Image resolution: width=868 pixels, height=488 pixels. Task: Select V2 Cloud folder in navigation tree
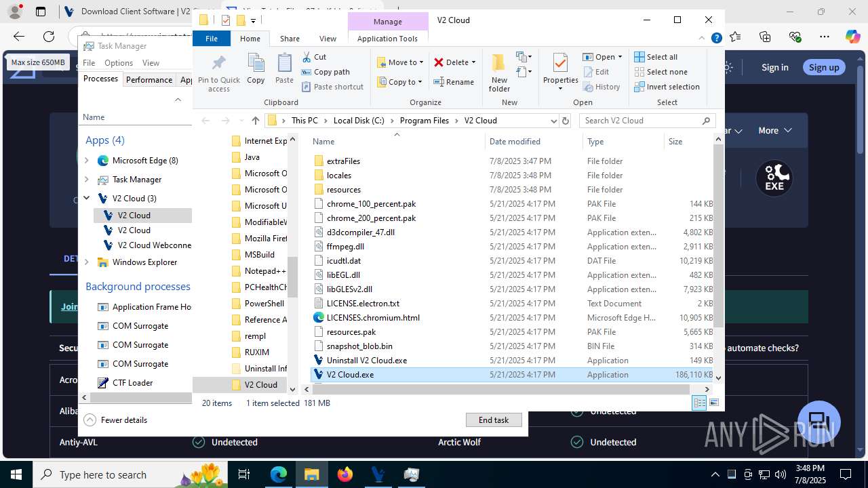[260, 385]
